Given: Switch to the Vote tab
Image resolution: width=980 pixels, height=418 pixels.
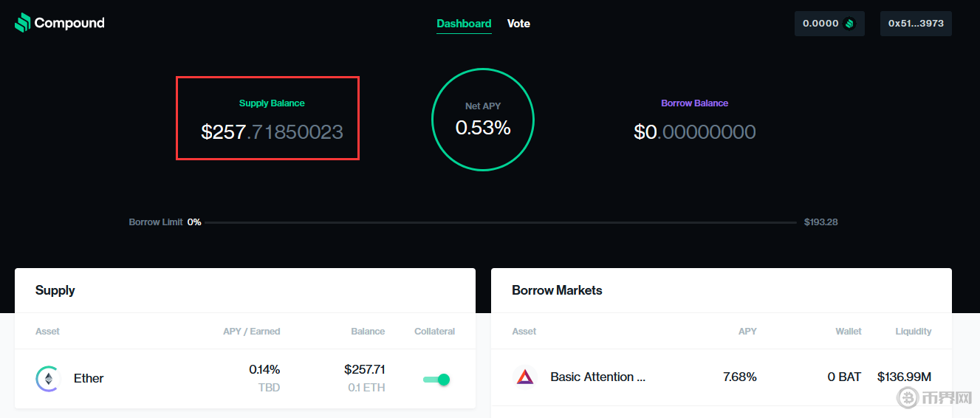Looking at the screenshot, I should click(x=518, y=24).
